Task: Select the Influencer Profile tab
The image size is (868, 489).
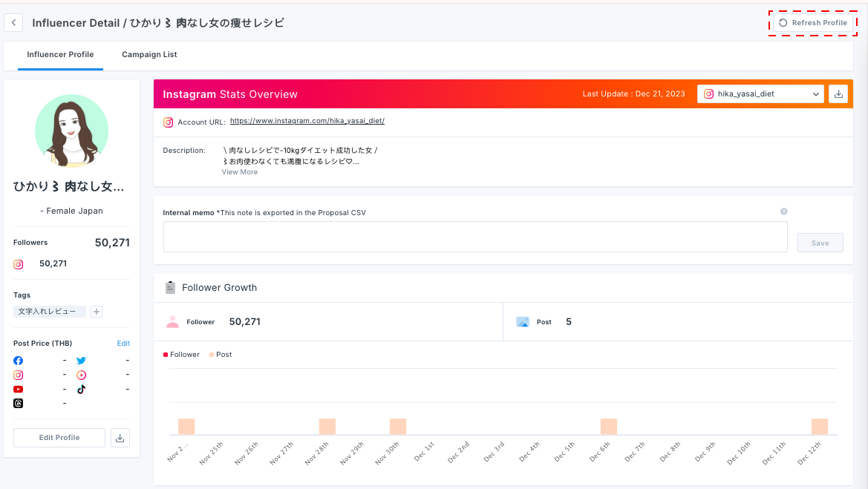Action: pos(60,55)
